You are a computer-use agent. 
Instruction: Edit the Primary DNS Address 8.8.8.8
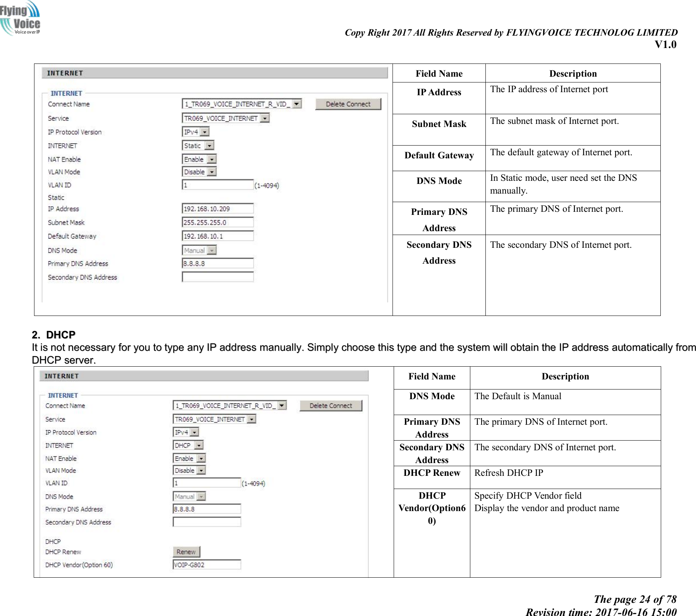[217, 263]
